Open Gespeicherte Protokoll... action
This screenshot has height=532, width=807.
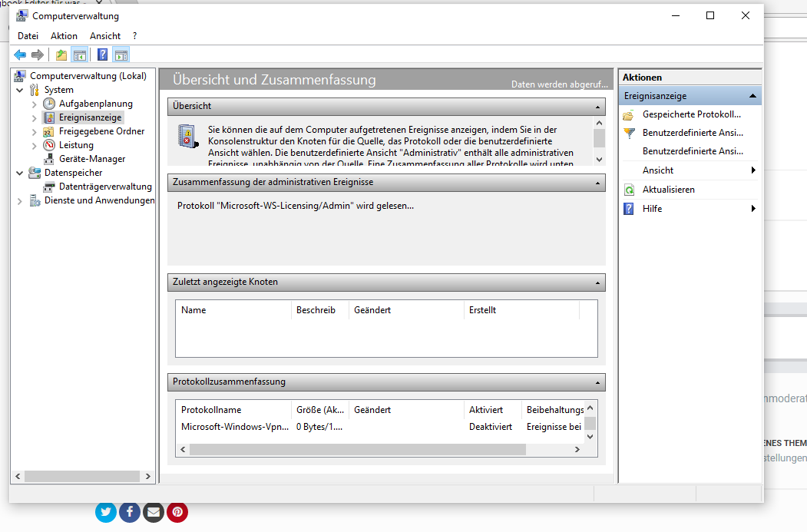691,114
